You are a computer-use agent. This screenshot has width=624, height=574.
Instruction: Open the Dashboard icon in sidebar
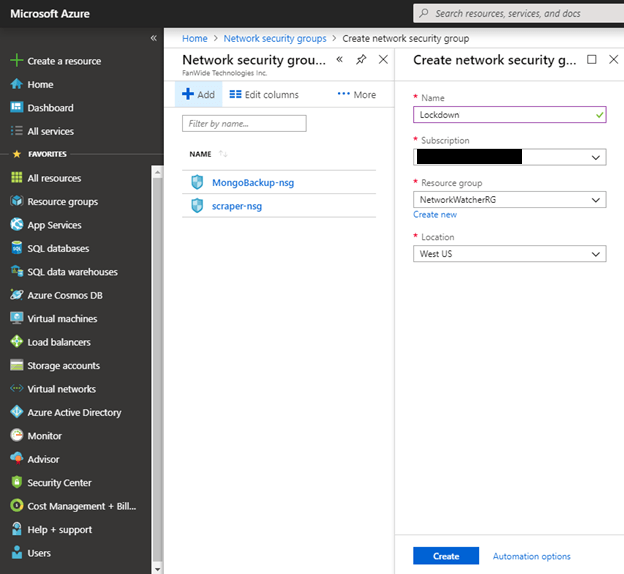coord(17,107)
